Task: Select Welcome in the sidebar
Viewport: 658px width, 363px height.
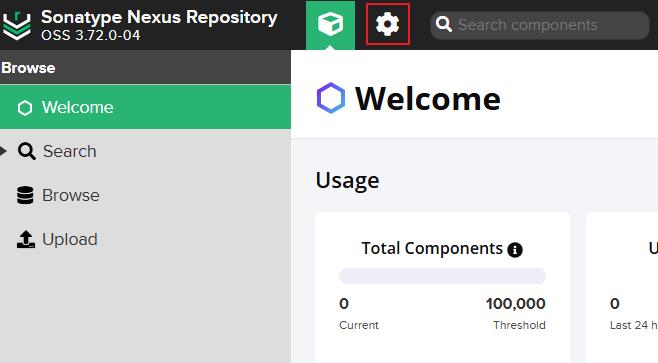Action: (x=145, y=107)
